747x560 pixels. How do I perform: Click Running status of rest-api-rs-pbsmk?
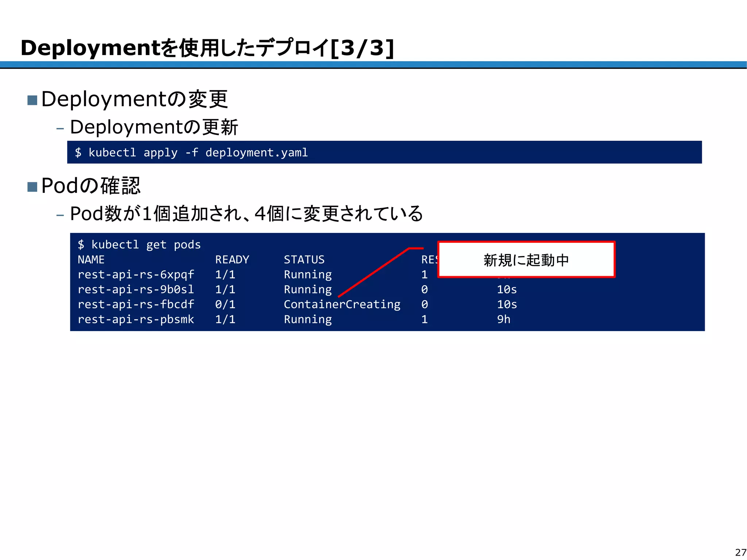point(308,319)
